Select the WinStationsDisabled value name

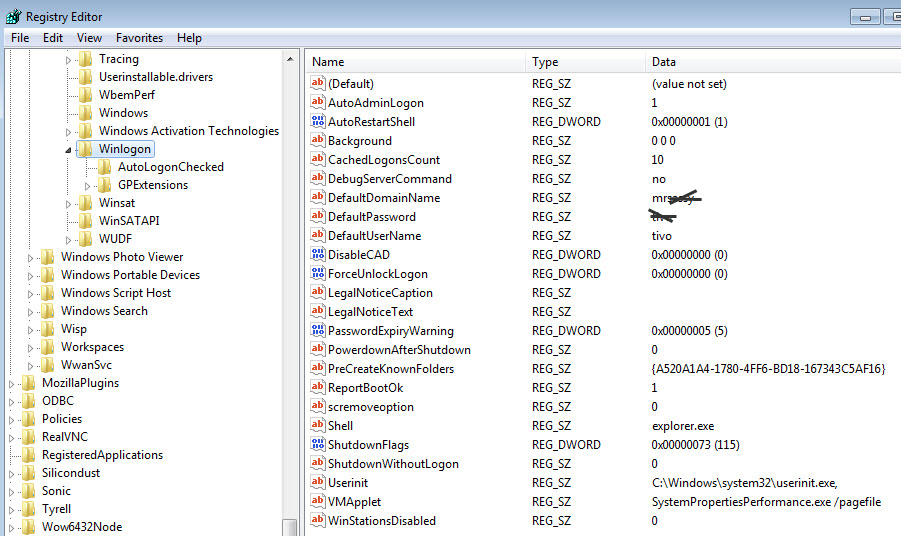click(x=382, y=520)
